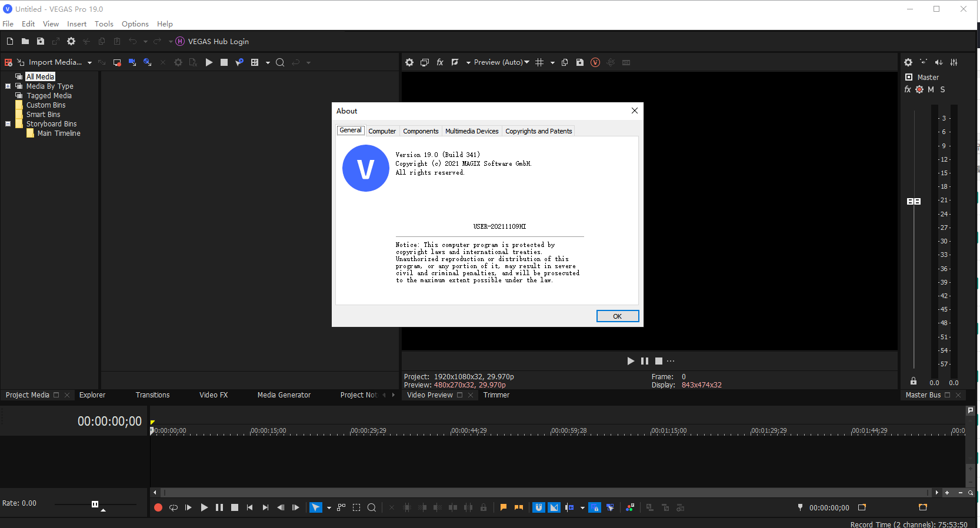Toggle Split Screen View in preview
This screenshot has width=980, height=528.
(x=455, y=62)
